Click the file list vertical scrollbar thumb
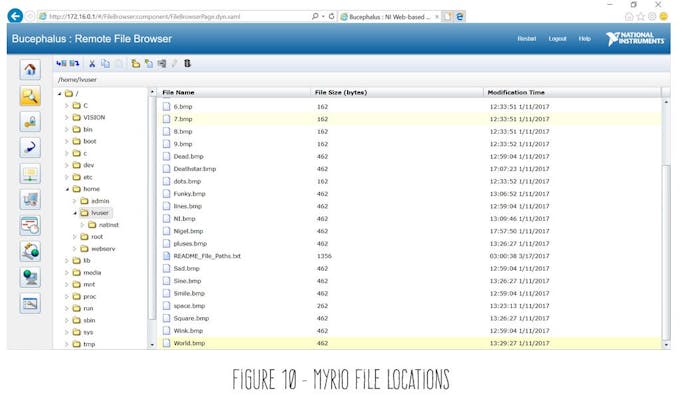The width and height of the screenshot is (680, 397). [666, 252]
